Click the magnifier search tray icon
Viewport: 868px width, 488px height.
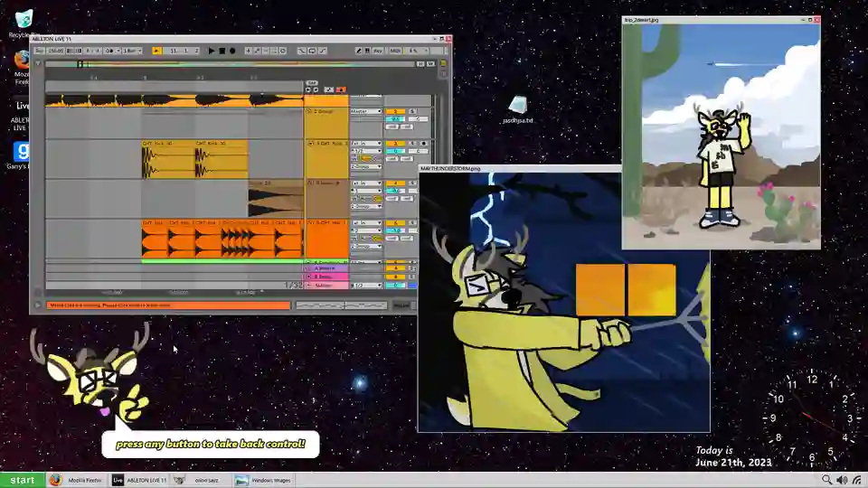(826, 480)
